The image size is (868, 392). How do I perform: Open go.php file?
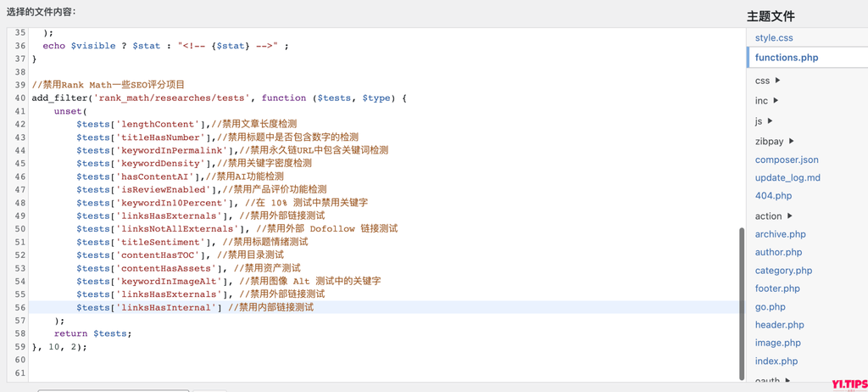tap(770, 307)
